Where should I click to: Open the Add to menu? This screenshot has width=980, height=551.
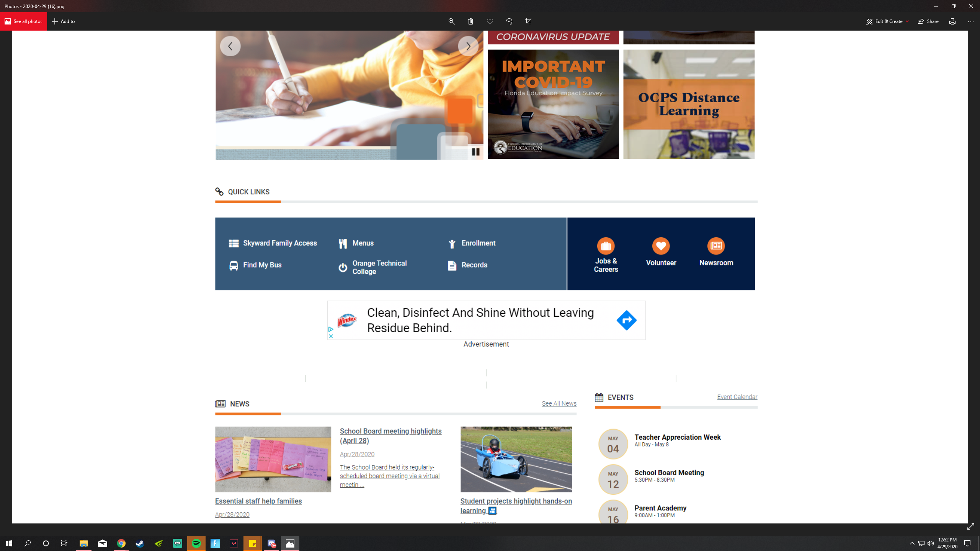click(x=63, y=21)
